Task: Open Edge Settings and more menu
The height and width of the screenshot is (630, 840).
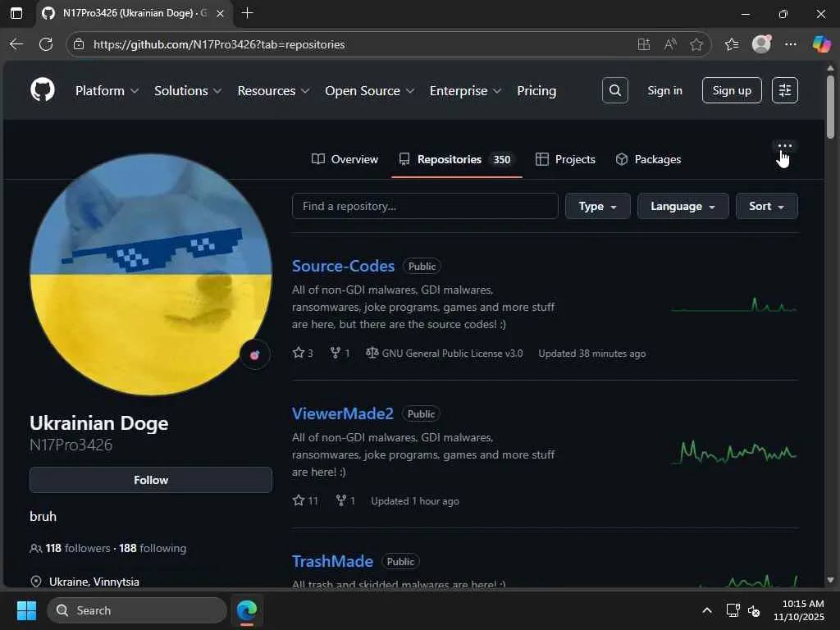Action: (x=791, y=44)
